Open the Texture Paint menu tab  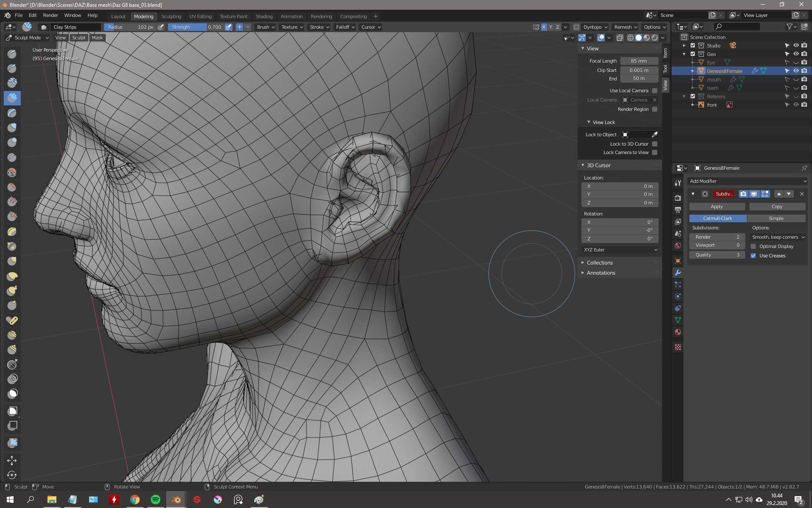click(x=233, y=16)
